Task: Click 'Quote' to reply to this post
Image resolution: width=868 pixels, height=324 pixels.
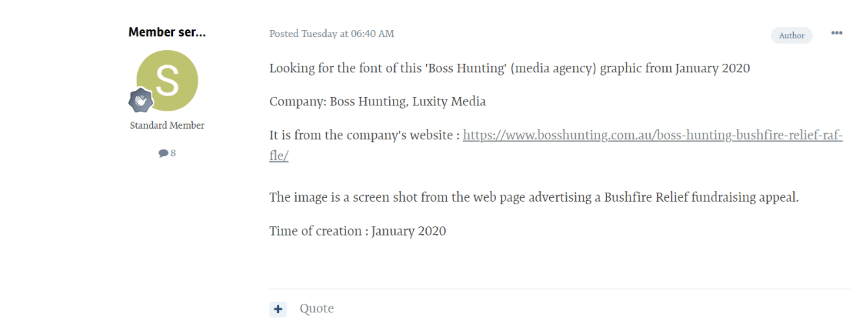Action: 316,309
